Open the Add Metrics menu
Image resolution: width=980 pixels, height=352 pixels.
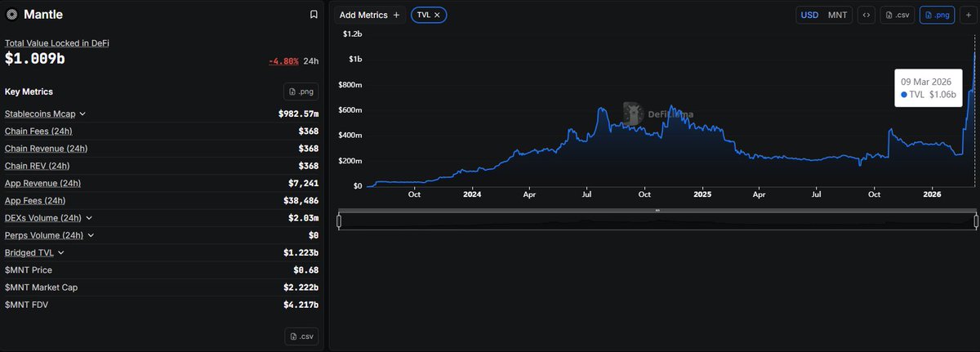tap(370, 15)
